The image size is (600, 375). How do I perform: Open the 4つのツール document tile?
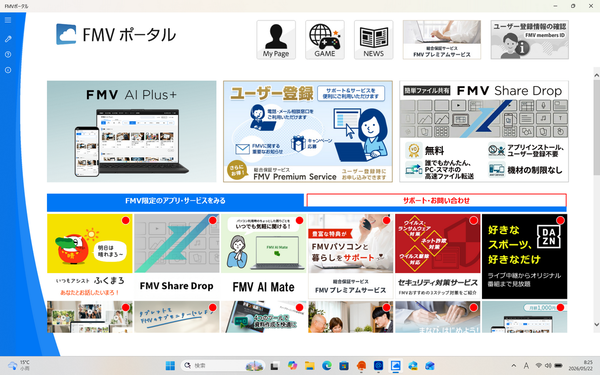(264, 317)
